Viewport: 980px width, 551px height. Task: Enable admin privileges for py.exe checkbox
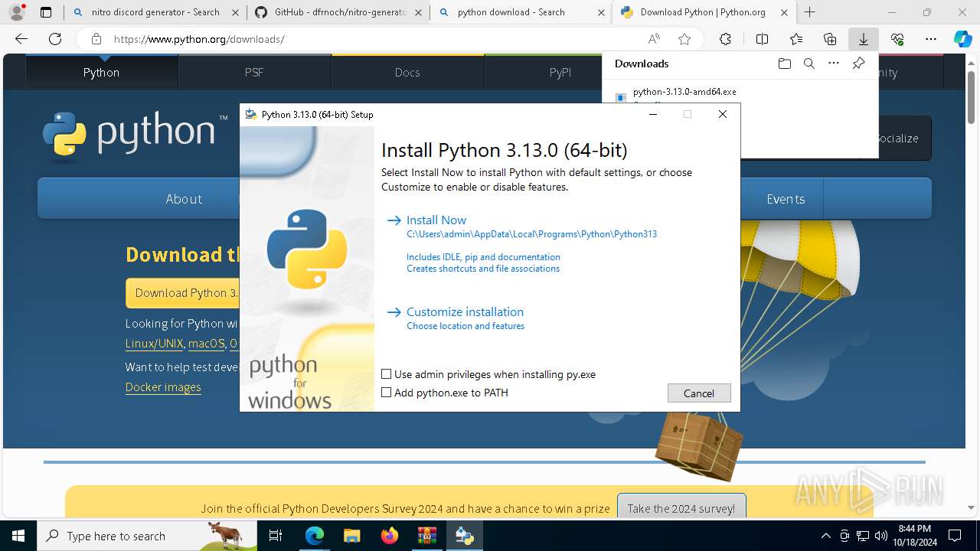point(387,374)
